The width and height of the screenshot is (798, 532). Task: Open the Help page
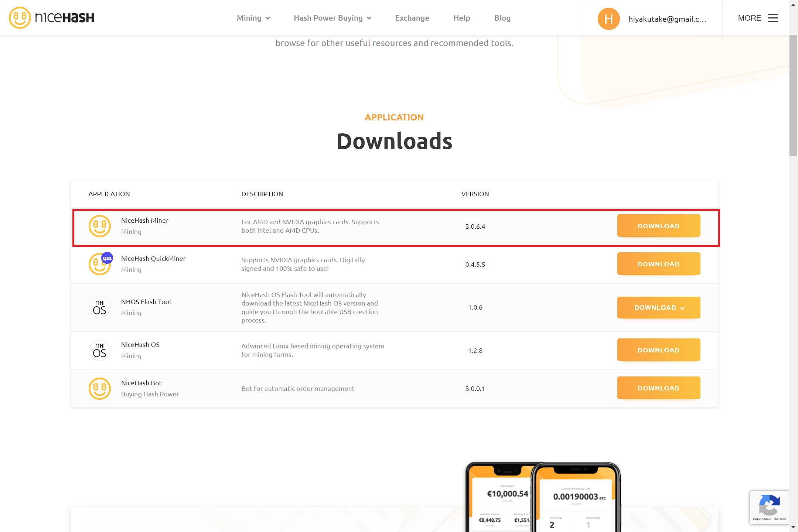[462, 18]
